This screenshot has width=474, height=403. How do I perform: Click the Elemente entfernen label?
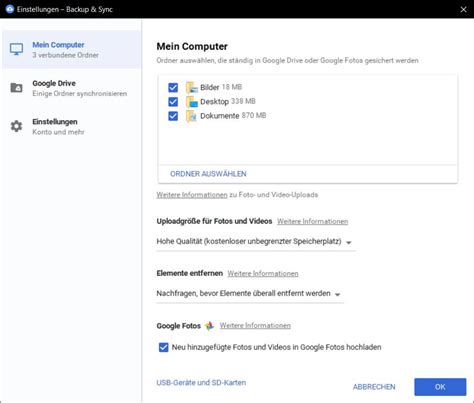(190, 273)
